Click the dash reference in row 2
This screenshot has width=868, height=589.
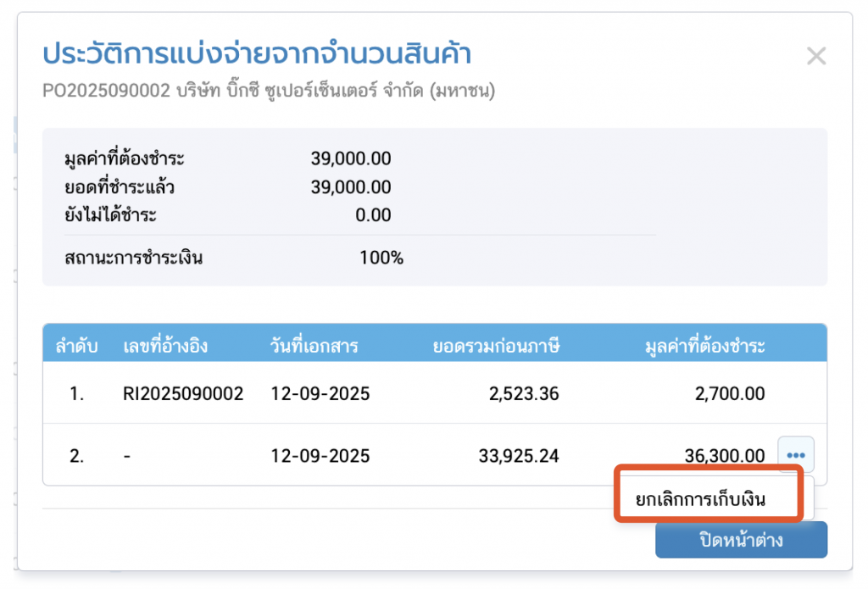tap(126, 456)
